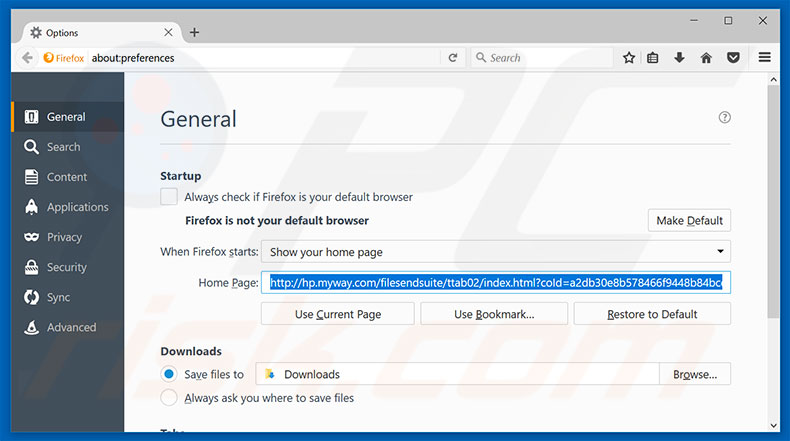Image resolution: width=790 pixels, height=441 pixels.
Task: Open the Applications preferences pane
Action: pos(68,207)
